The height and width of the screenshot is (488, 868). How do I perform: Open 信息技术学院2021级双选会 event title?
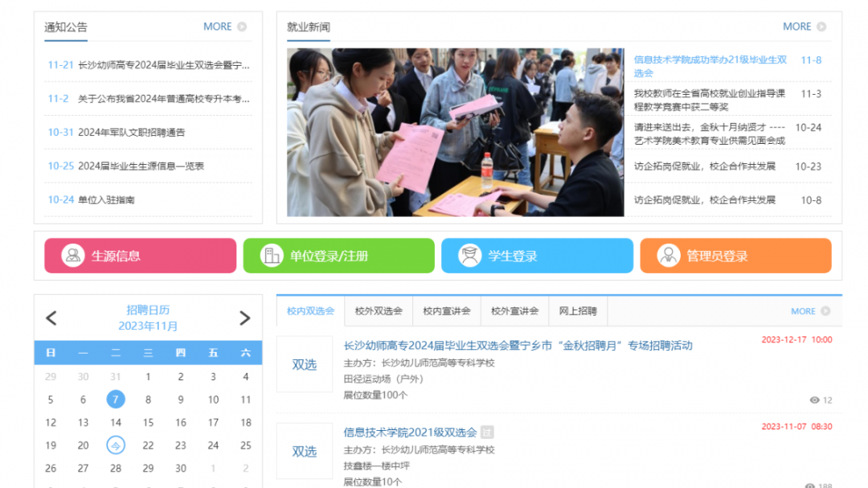pyautogui.click(x=410, y=433)
